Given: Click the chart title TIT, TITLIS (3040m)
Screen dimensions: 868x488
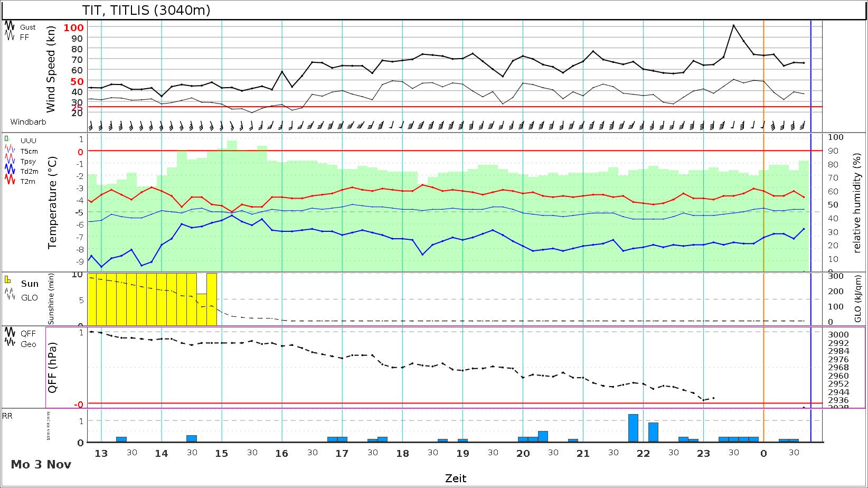Looking at the screenshot, I should pos(146,11).
